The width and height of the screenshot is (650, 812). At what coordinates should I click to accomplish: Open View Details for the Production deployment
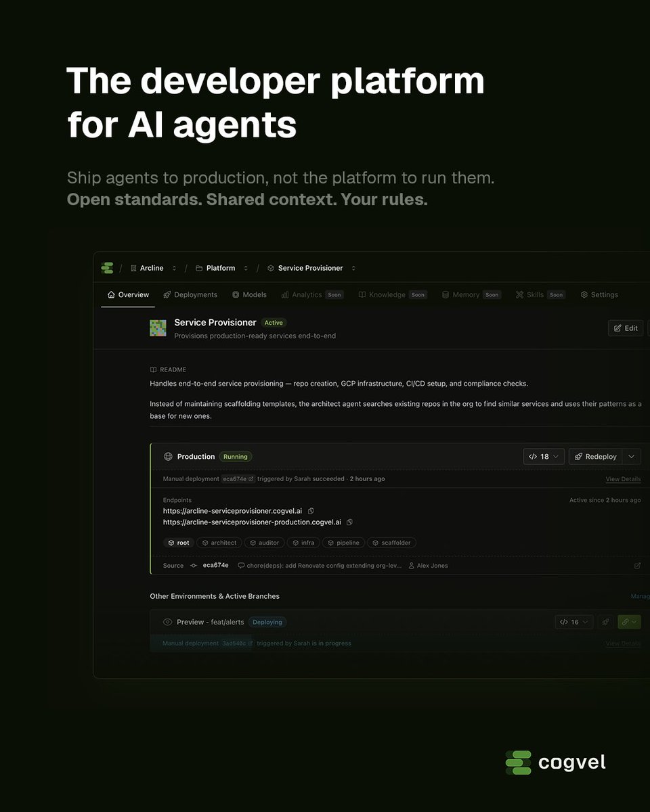click(x=623, y=479)
